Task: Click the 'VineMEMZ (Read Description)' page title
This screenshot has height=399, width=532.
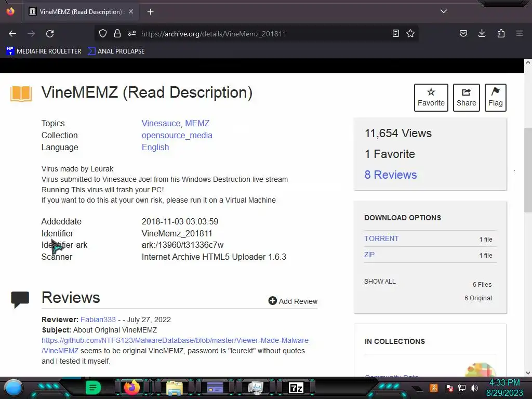Action: tap(147, 92)
